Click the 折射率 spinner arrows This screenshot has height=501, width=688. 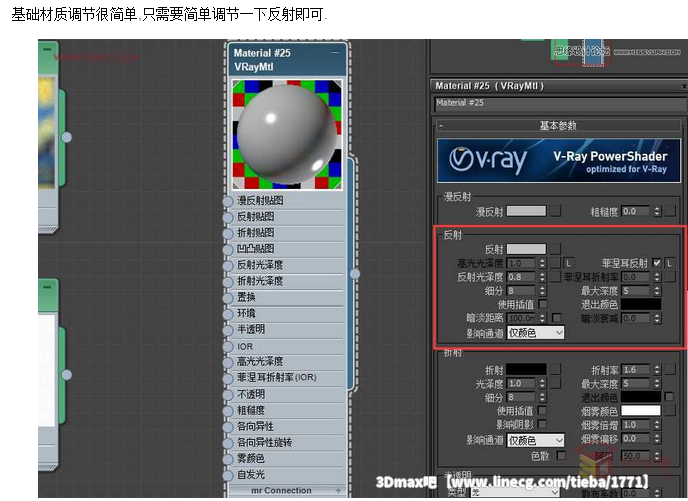(657, 369)
